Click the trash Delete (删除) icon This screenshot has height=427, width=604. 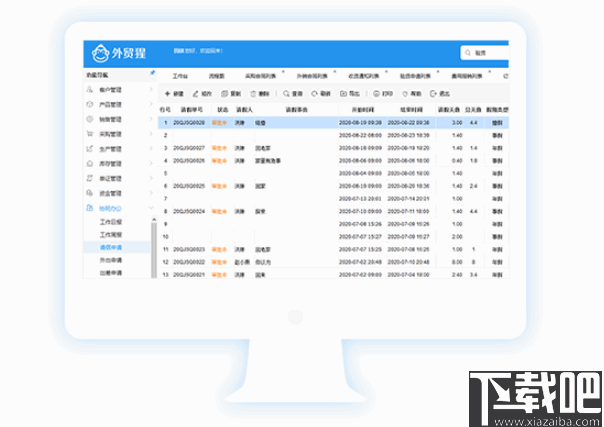[253, 94]
